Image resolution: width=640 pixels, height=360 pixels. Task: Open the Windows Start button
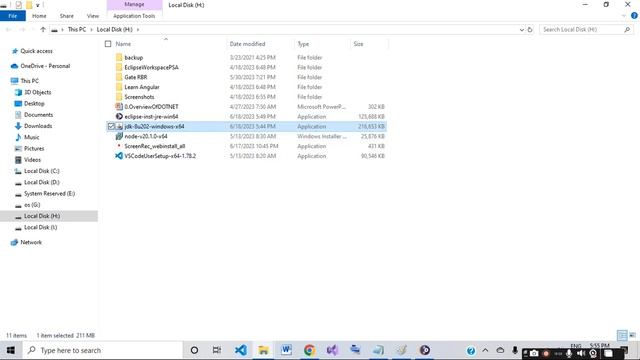[x=11, y=350]
